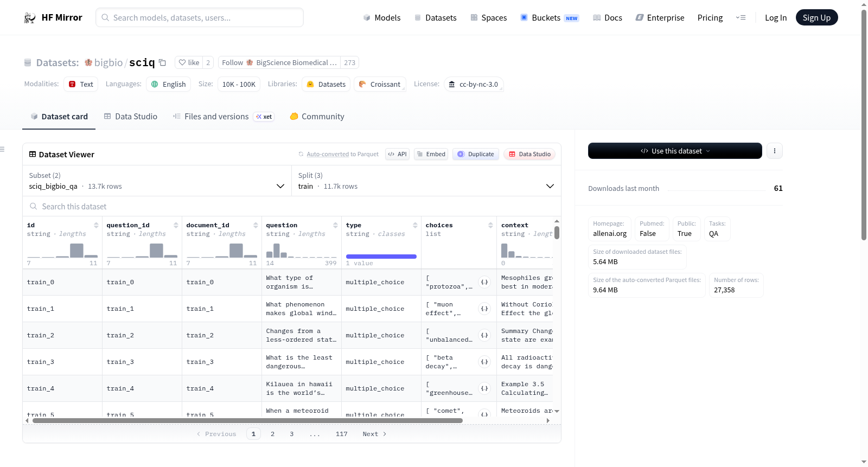The image size is (868, 467).
Task: Click the Datasets library tag
Action: tap(326, 84)
